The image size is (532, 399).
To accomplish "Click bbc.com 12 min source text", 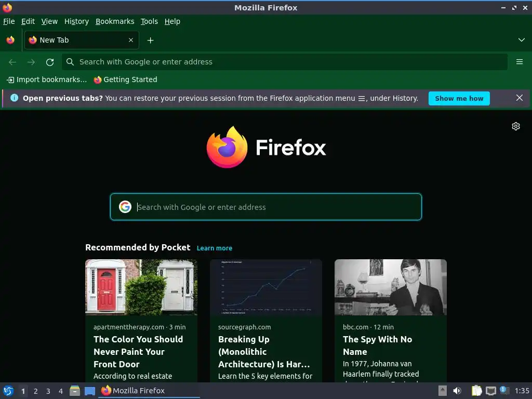I will click(x=368, y=327).
